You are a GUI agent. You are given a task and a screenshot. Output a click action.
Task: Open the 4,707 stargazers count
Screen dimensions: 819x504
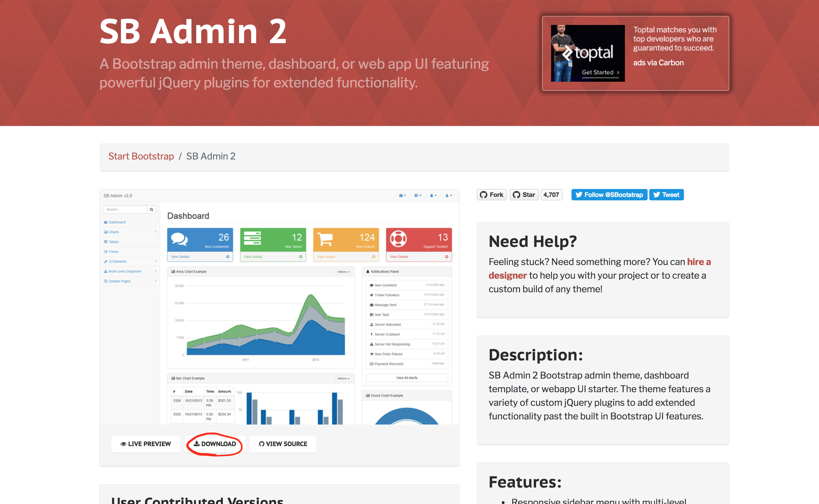click(551, 195)
